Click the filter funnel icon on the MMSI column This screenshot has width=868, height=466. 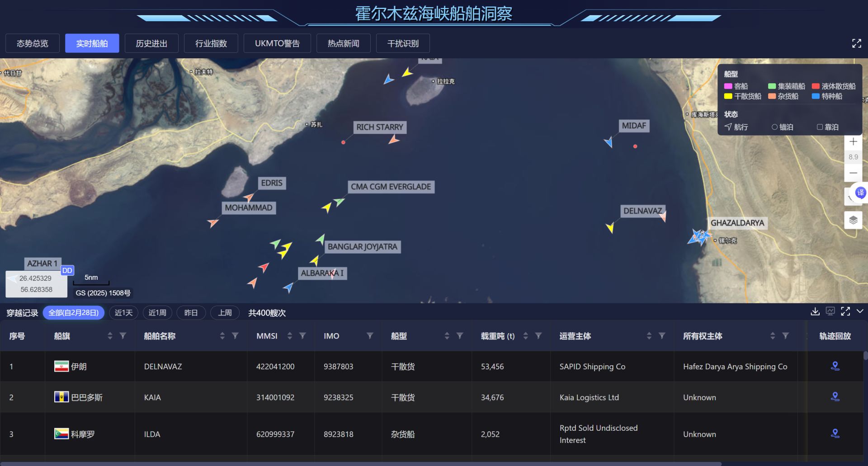click(302, 336)
